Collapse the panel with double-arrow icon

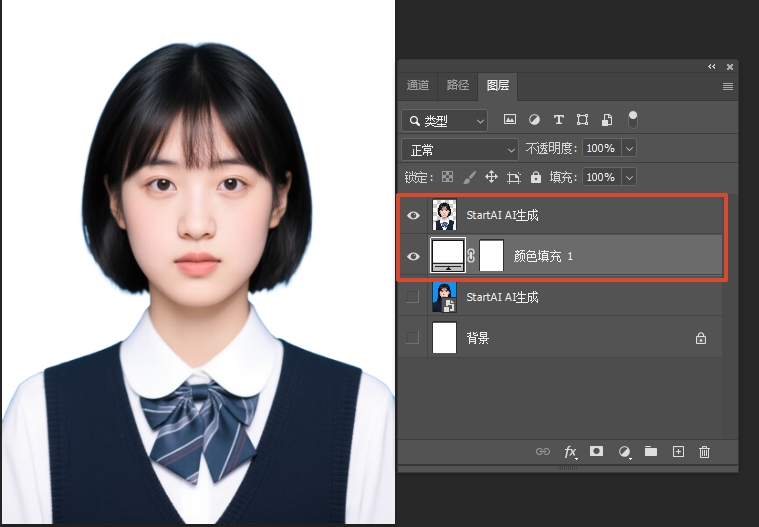[x=712, y=67]
